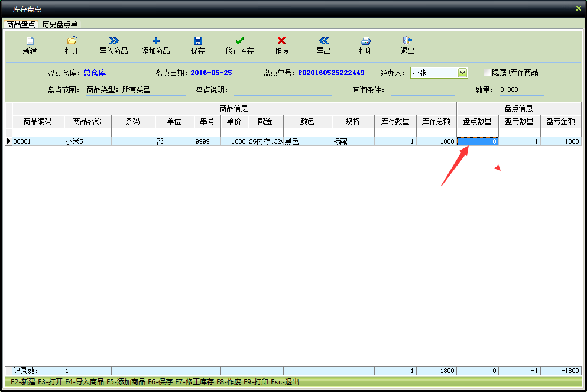Click the 库存总额 column header
This screenshot has width=587, height=392.
click(436, 121)
